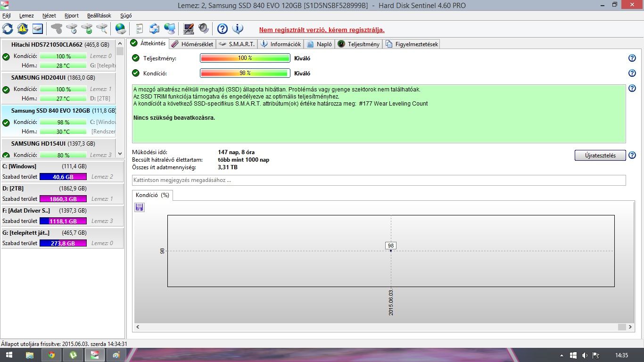644x362 pixels.
Task: Click the help icon beside green status text
Action: [632, 88]
